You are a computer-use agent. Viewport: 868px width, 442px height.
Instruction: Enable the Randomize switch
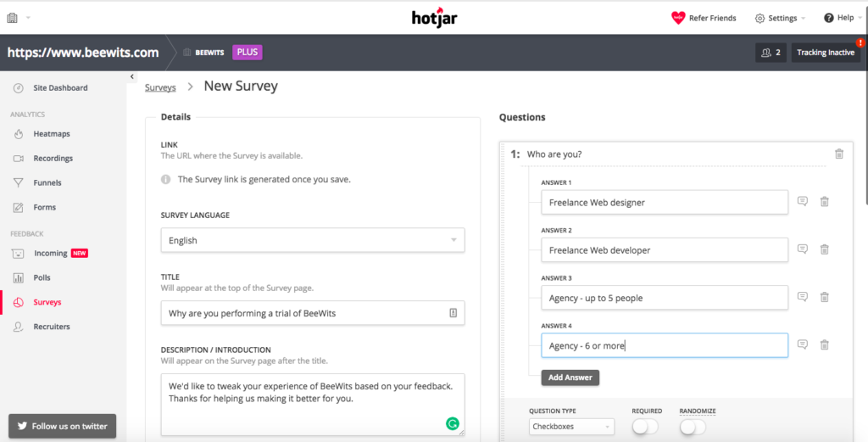[693, 426]
